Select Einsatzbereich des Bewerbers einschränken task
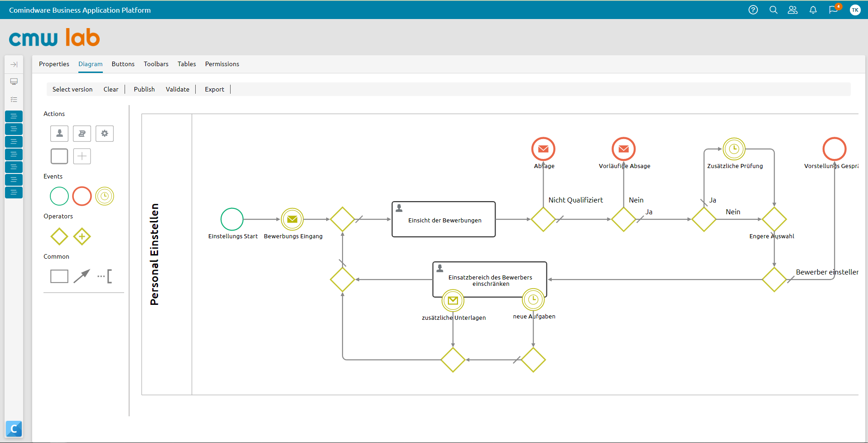Image resolution: width=868 pixels, height=443 pixels. (490, 279)
